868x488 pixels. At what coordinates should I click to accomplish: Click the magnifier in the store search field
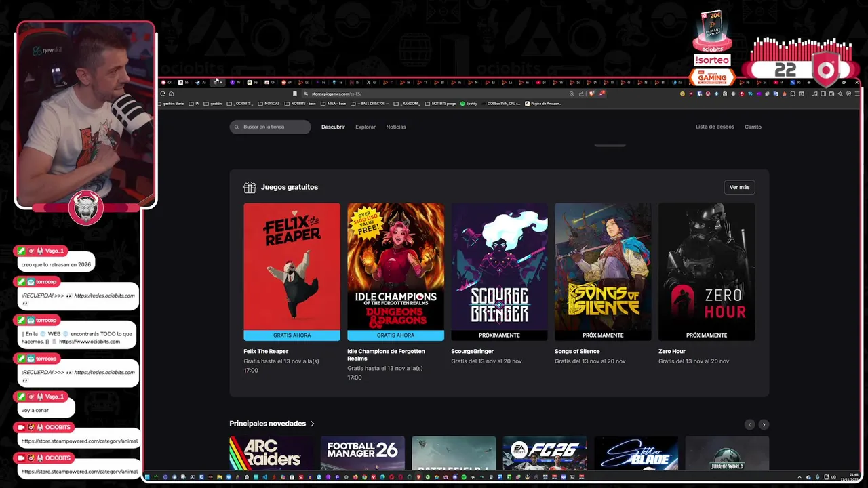[237, 127]
